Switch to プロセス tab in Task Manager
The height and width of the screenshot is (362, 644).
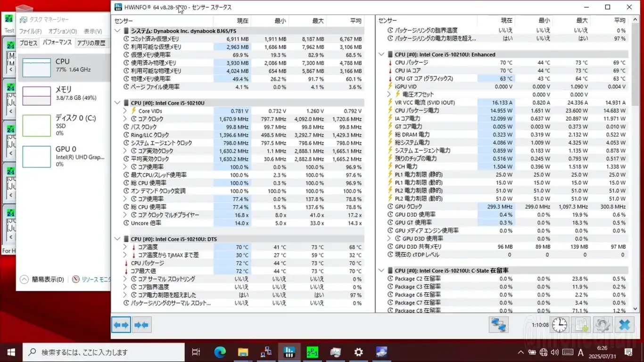pyautogui.click(x=28, y=43)
